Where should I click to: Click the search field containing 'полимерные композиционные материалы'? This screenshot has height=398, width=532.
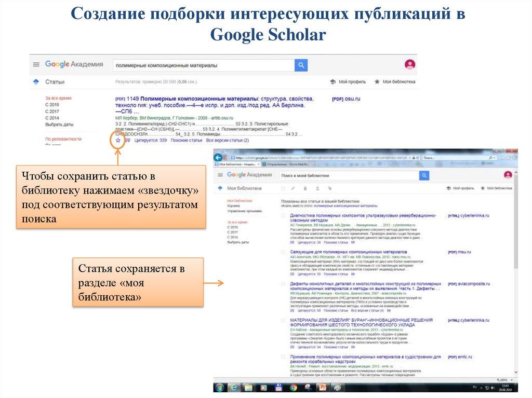(x=203, y=65)
